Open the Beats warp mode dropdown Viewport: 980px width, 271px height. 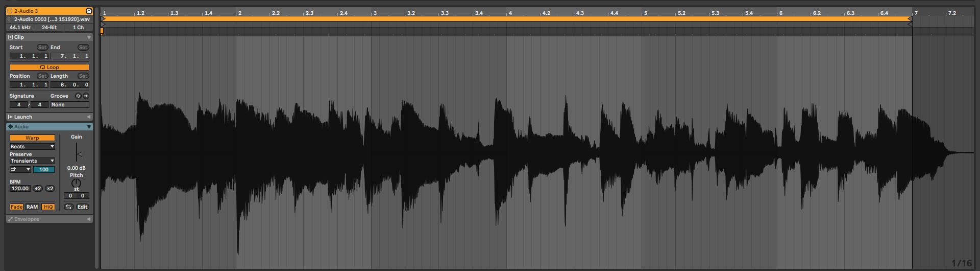(32, 147)
